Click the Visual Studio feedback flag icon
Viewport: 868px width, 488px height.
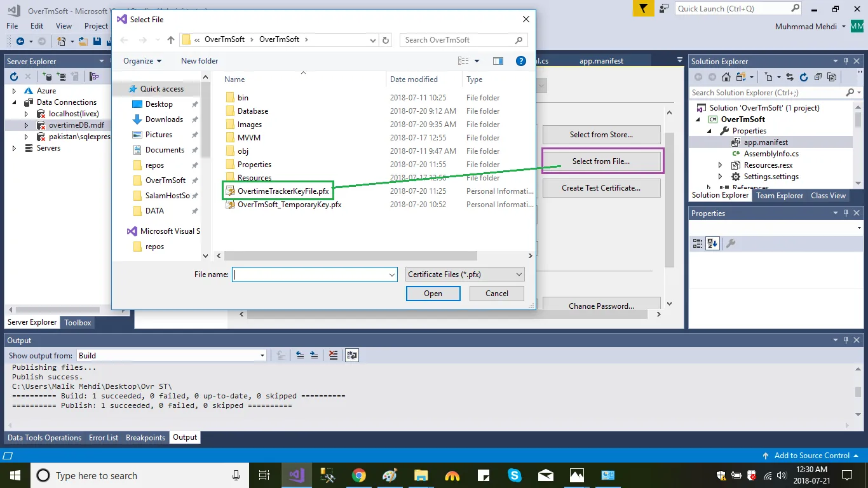(643, 8)
